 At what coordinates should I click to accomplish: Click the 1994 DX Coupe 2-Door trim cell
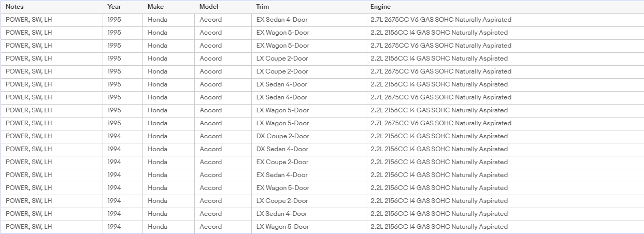pos(309,136)
